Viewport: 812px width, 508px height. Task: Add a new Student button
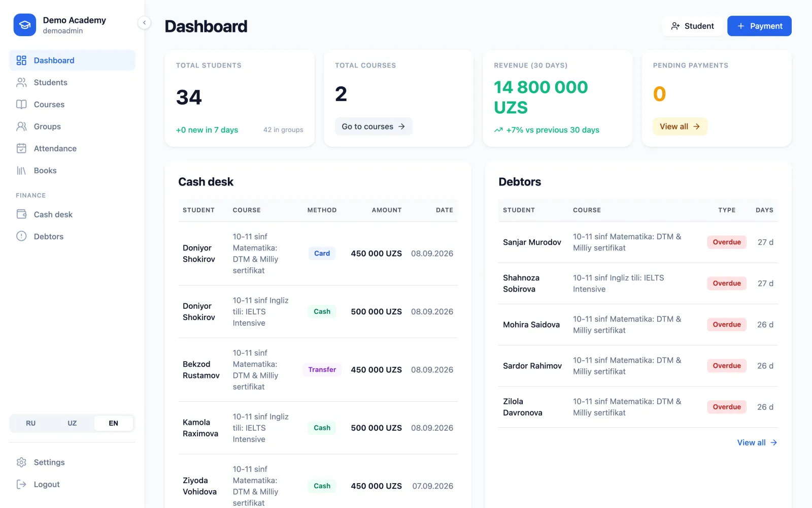692,26
